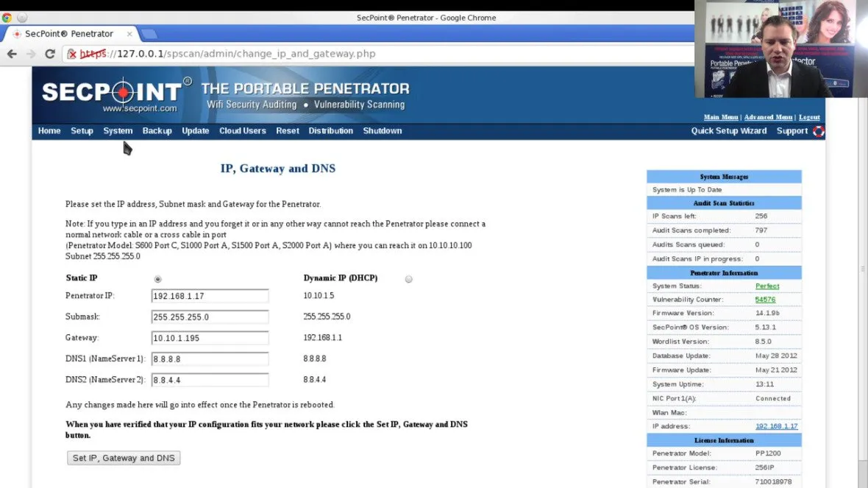868x488 pixels.
Task: Click DHCP IP value 10.10.1.5
Action: 319,295
